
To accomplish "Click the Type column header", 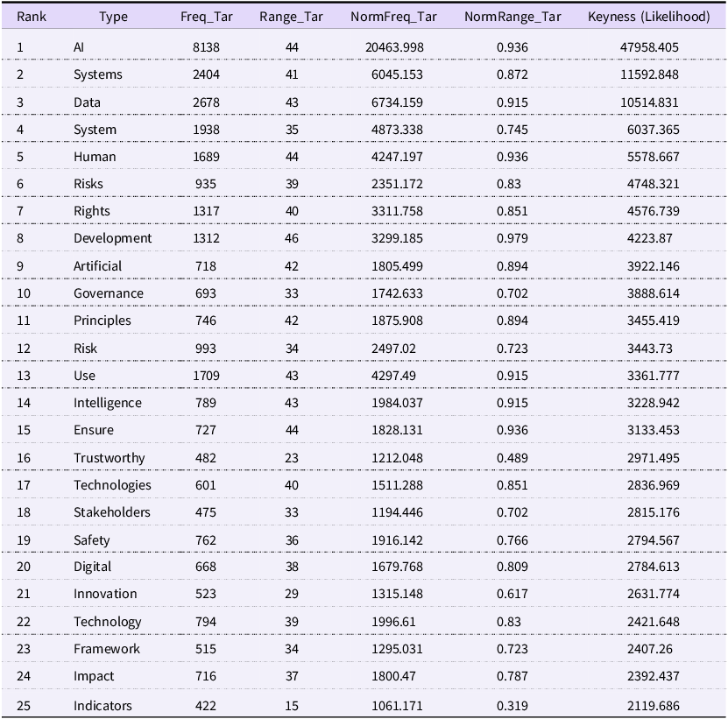I will (x=113, y=17).
